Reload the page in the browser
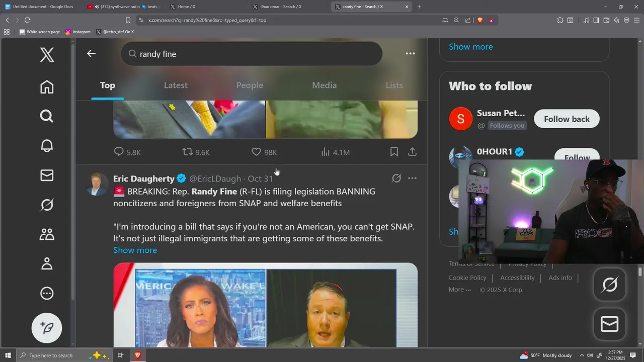 27,20
